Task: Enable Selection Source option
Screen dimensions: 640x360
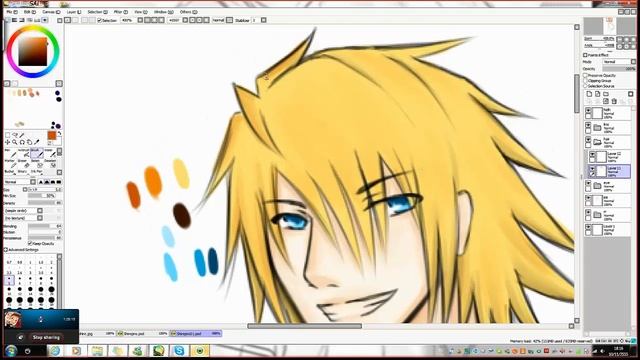Action: (585, 86)
